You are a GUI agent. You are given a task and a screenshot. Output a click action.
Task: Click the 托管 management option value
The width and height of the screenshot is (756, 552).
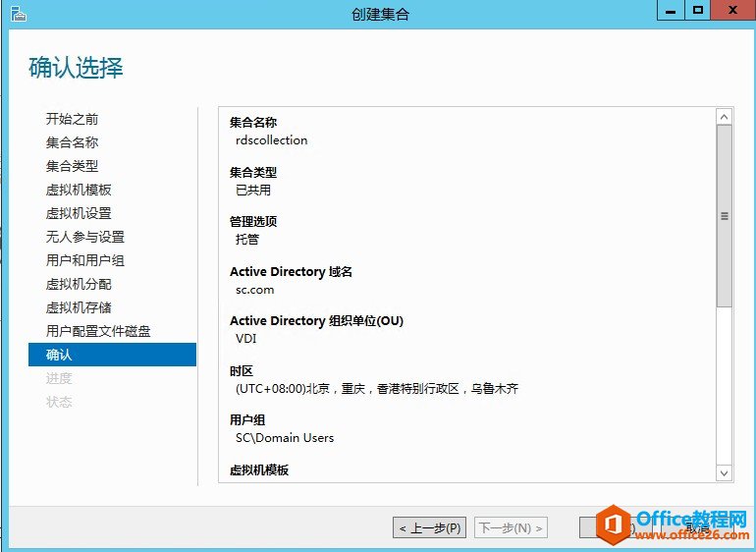247,240
